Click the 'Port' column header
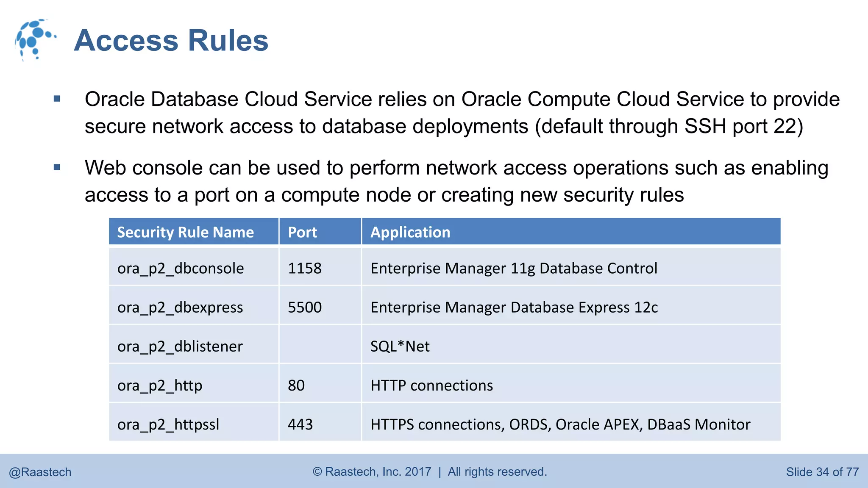Viewport: 868px width, 488px height. (320, 231)
